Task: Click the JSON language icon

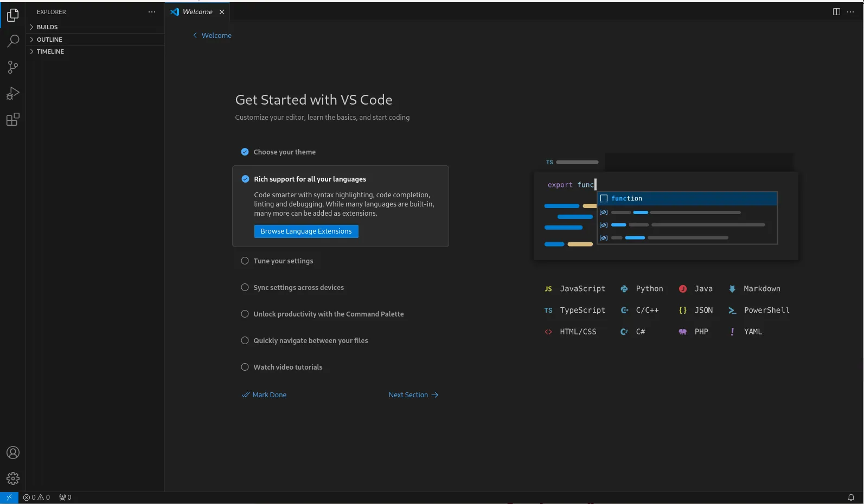Action: (x=683, y=311)
